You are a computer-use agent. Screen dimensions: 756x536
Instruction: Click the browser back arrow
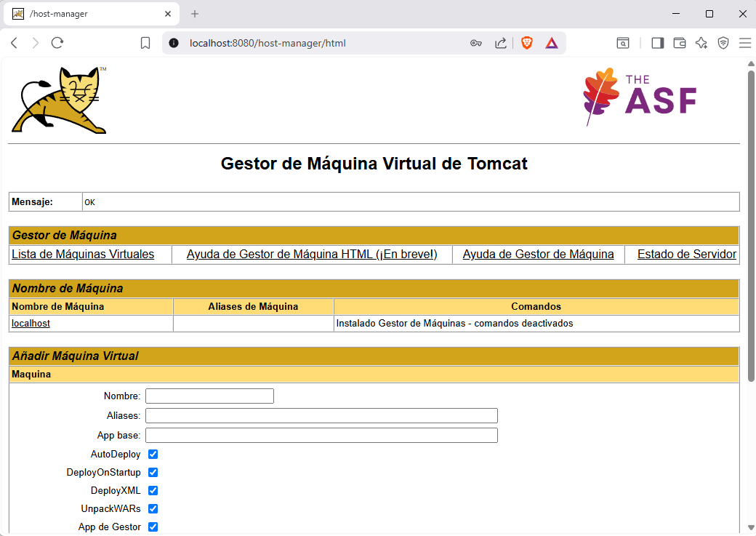[x=14, y=43]
